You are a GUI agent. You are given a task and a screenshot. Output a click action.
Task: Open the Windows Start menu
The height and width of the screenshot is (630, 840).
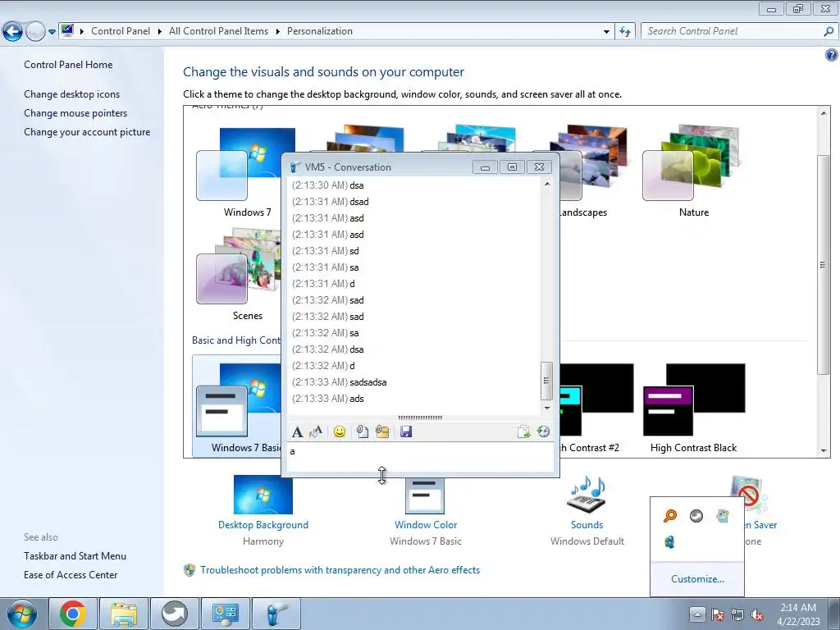tap(22, 614)
